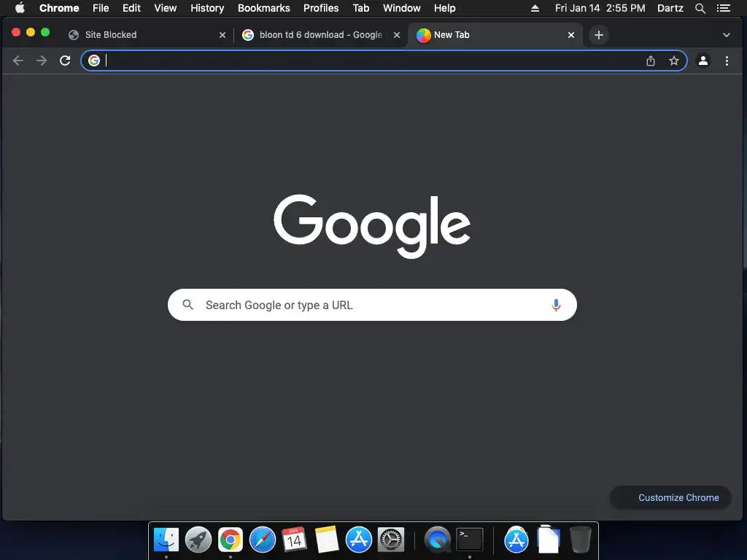Click the Search Google or type a URL box
747x560 pixels.
pyautogui.click(x=372, y=305)
